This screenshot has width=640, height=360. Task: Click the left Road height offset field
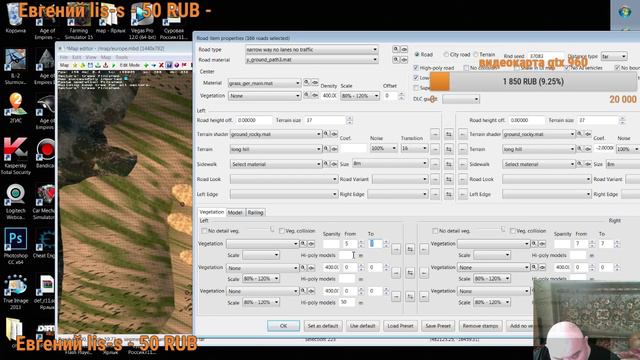tap(254, 120)
